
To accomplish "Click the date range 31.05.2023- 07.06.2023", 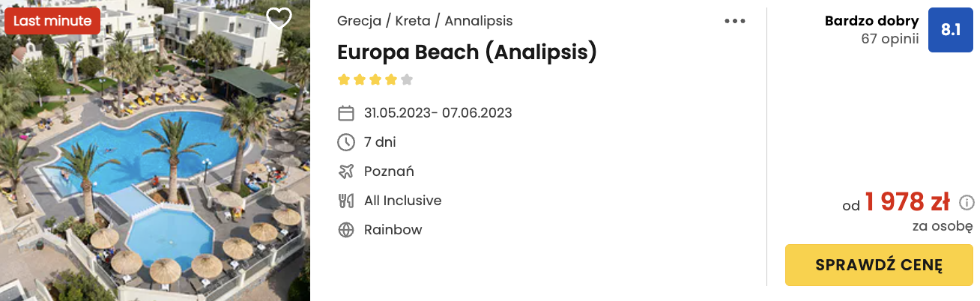I will coord(438,114).
